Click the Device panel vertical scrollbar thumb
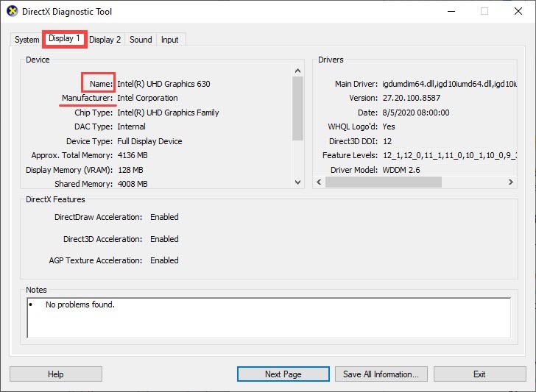536x392 pixels. 297,107
